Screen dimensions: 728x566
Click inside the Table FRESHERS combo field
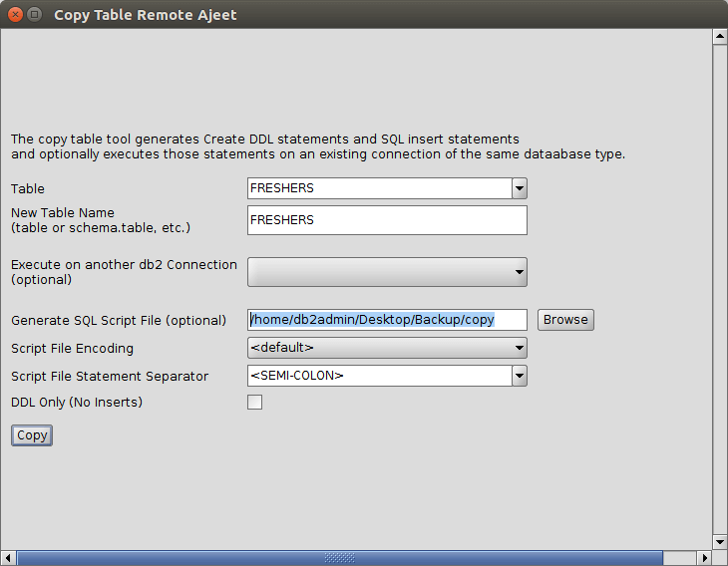point(379,188)
